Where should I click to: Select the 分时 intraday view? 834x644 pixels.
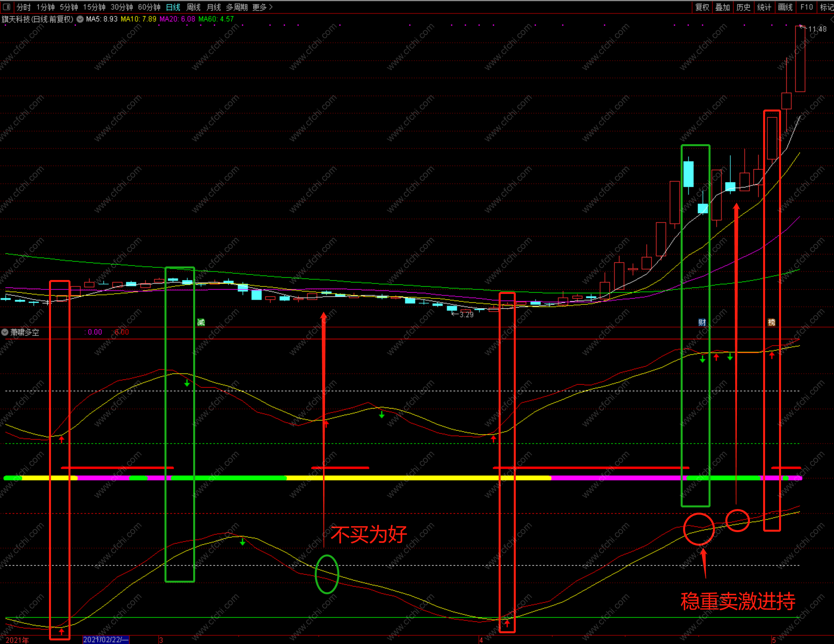point(23,7)
